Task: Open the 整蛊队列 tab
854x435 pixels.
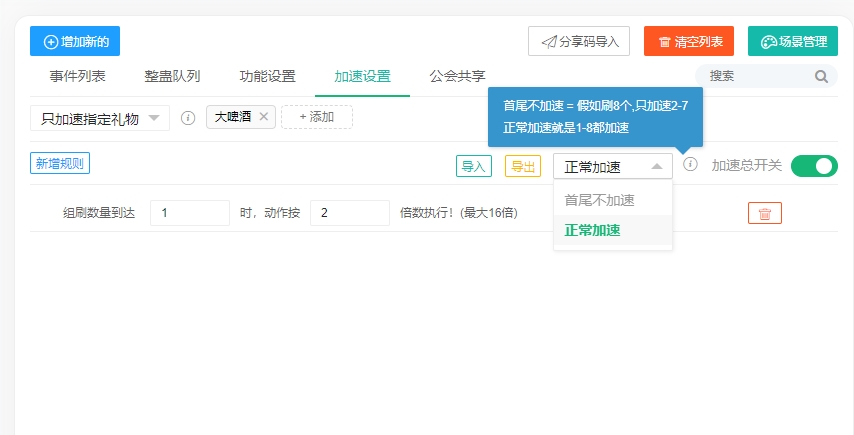Action: [x=172, y=76]
